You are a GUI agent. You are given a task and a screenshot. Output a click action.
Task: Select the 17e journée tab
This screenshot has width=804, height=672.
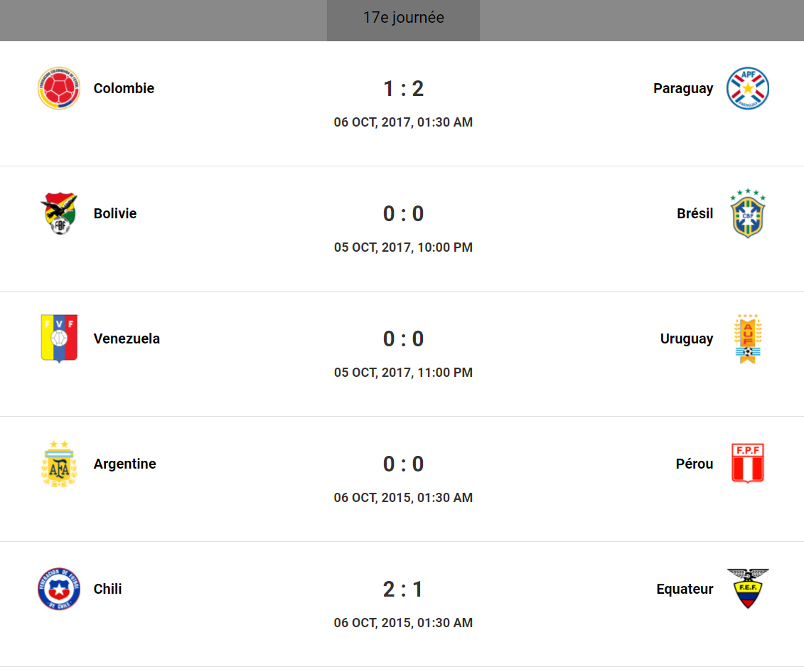[x=403, y=18]
